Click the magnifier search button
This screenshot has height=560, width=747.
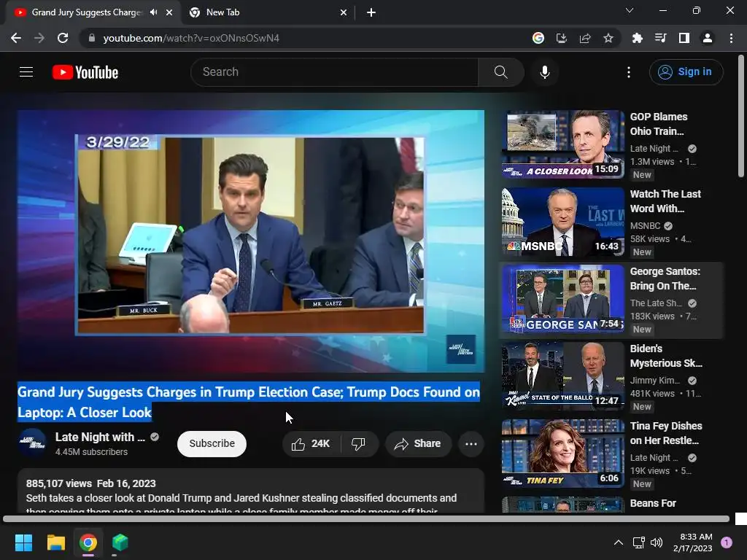pos(500,72)
